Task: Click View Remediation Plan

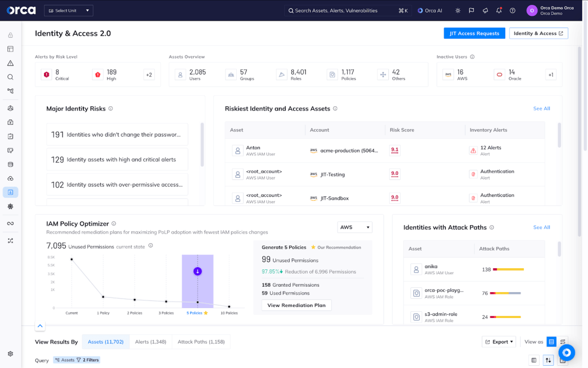Action: (x=296, y=305)
